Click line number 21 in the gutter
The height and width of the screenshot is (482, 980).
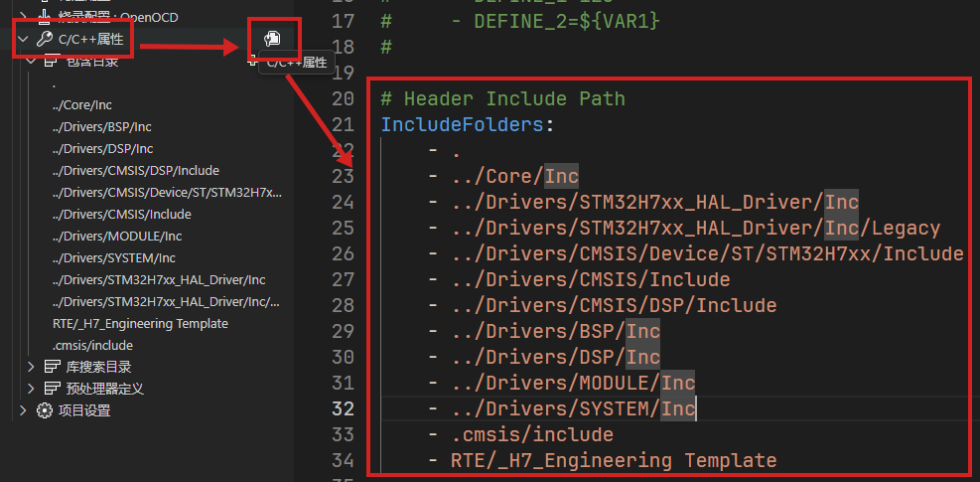coord(343,125)
